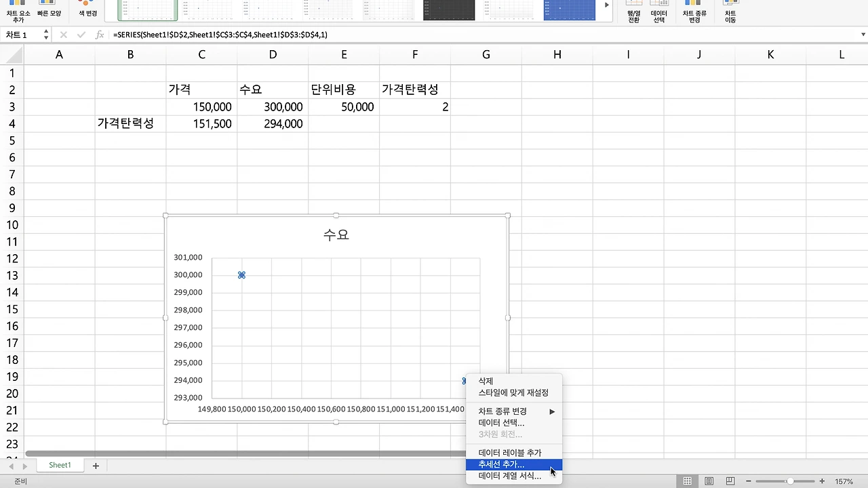The width and height of the screenshot is (868, 488).
Task: Select cell D4 with value 294,000
Action: point(273,124)
